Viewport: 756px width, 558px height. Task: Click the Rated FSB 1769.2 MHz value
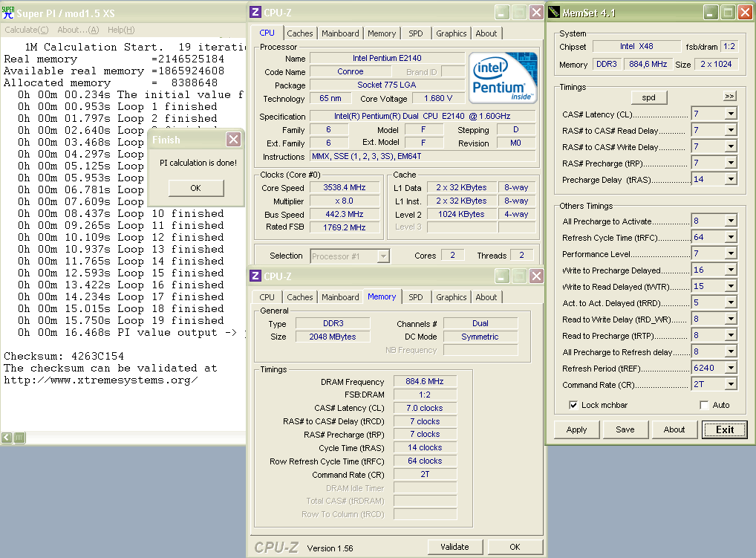[x=345, y=227]
